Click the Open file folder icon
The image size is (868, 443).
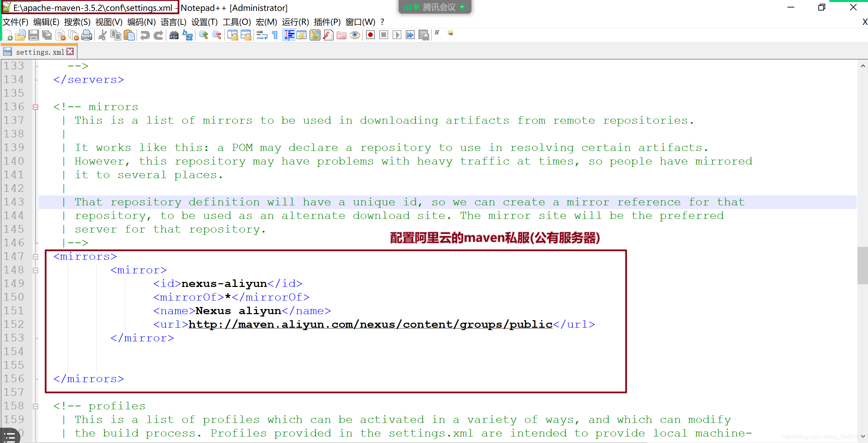(x=20, y=35)
